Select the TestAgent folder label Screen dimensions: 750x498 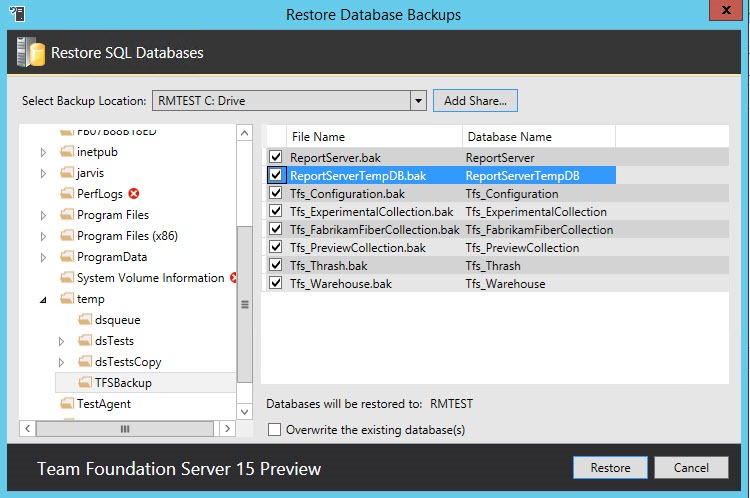coord(104,404)
